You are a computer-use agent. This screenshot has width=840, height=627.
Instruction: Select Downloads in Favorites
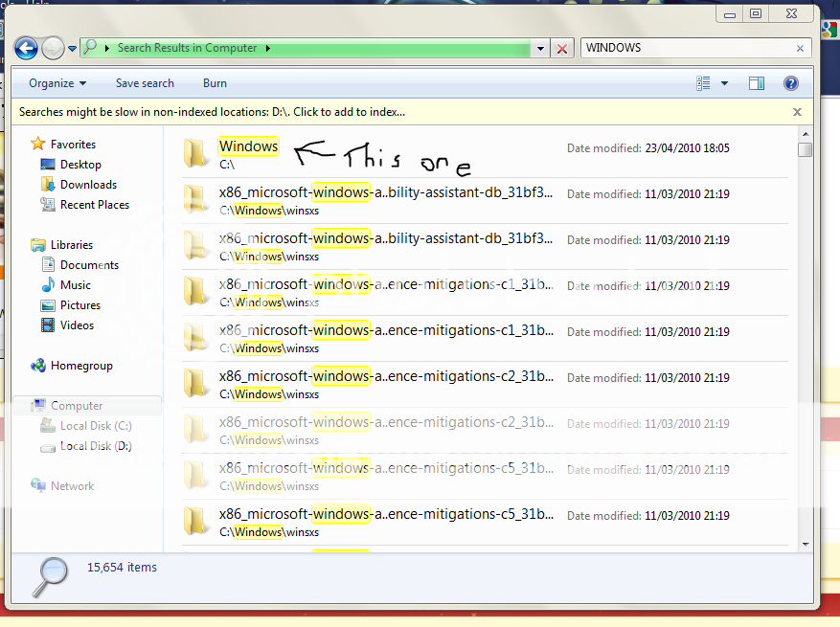pyautogui.click(x=88, y=185)
